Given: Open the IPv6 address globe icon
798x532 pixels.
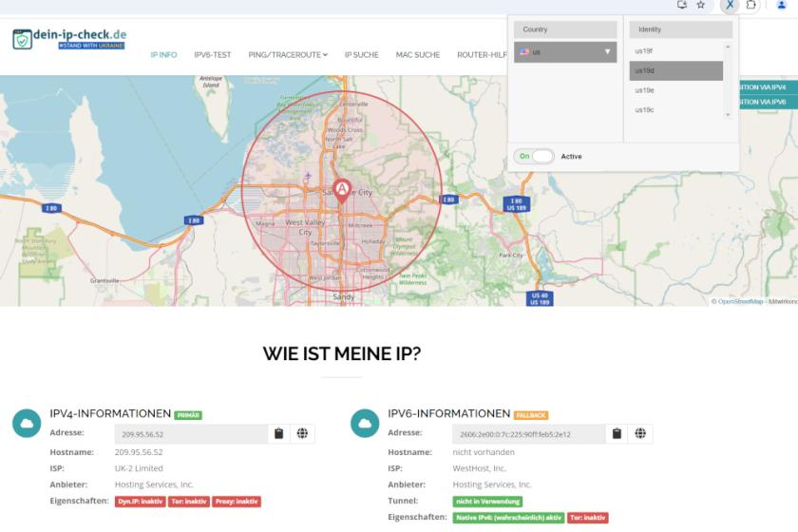Looking at the screenshot, I should 640,434.
